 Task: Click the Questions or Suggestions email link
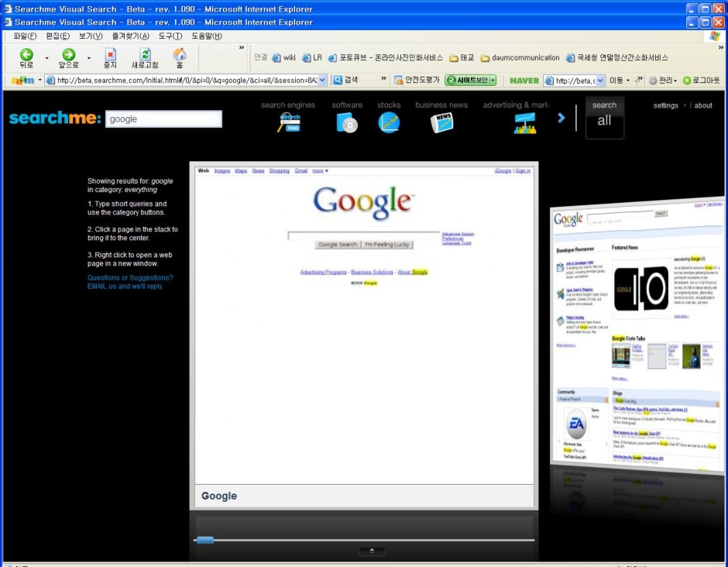coord(130,282)
